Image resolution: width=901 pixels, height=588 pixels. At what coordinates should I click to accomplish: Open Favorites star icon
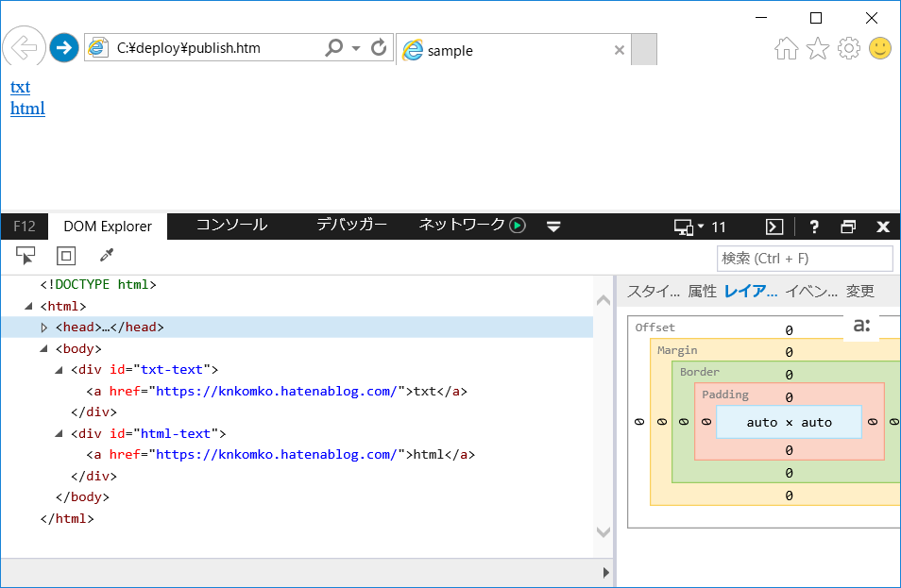click(818, 48)
